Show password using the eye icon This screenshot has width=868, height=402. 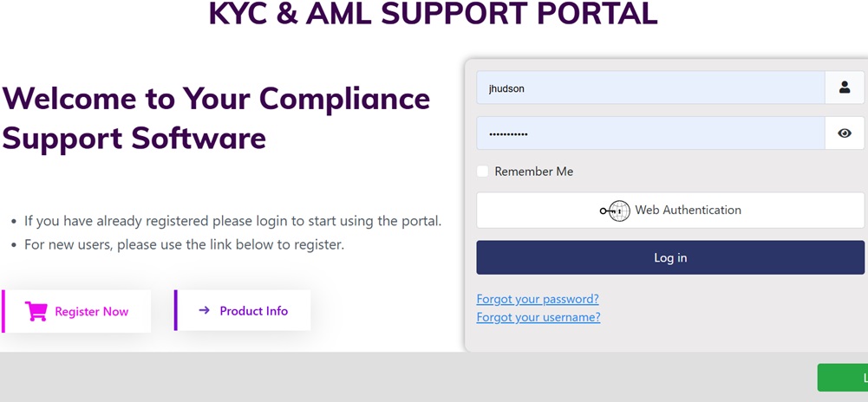point(845,133)
